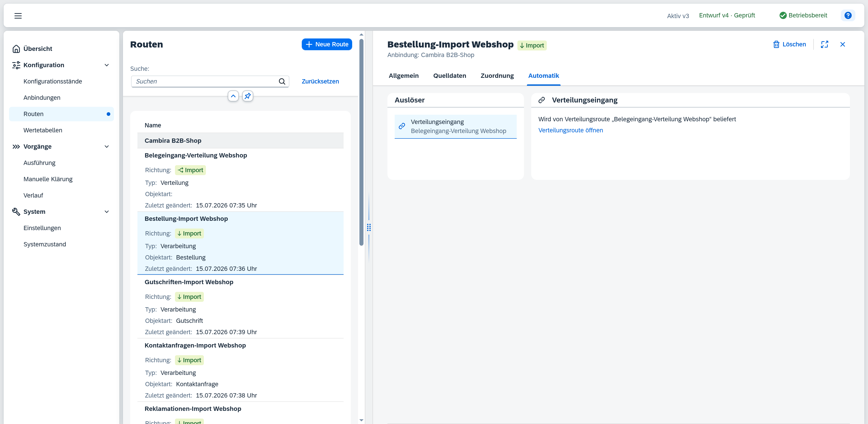Image resolution: width=868 pixels, height=424 pixels.
Task: Open the hamburger navigation menu
Action: click(18, 16)
